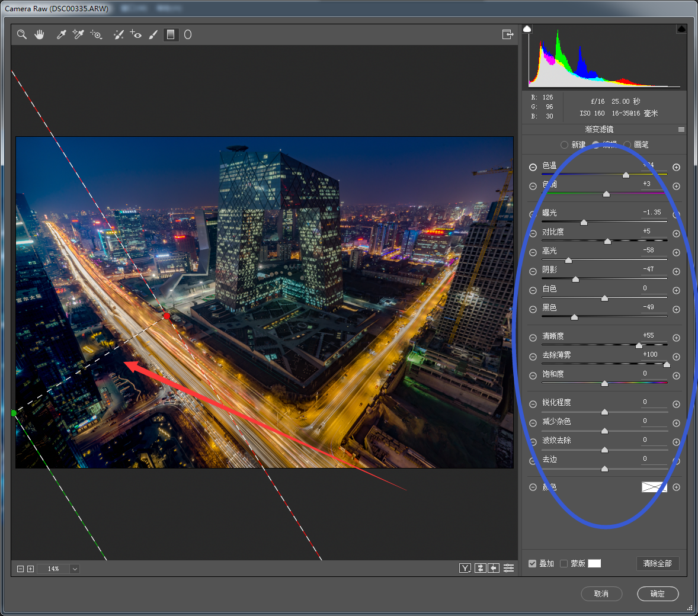
Task: Select the Zoom tool in toolbar
Action: [22, 34]
